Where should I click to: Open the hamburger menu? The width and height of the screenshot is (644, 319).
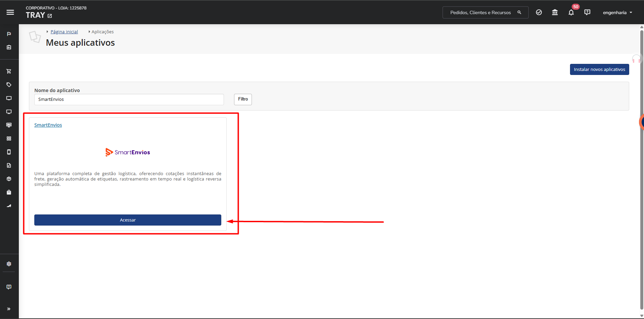(x=10, y=12)
